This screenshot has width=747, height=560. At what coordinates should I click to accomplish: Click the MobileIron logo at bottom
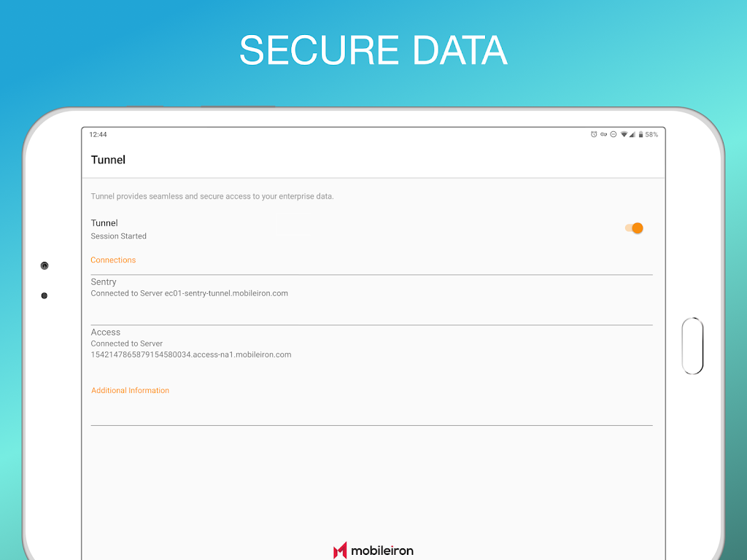(373, 550)
